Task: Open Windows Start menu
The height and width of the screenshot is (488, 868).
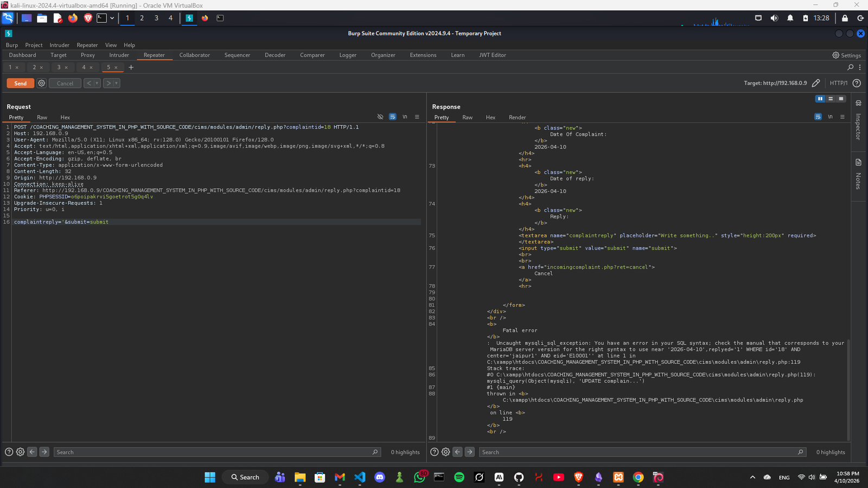Action: coord(210,477)
